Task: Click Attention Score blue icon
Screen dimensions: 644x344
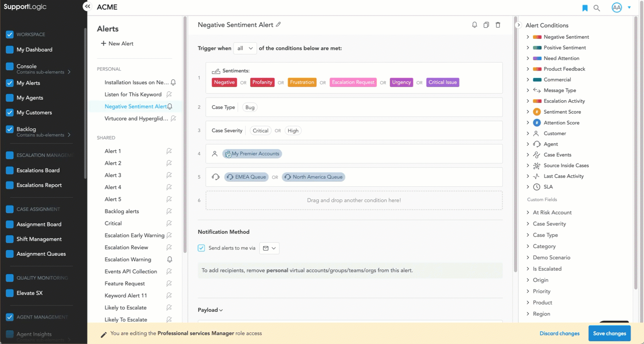Action: point(537,123)
